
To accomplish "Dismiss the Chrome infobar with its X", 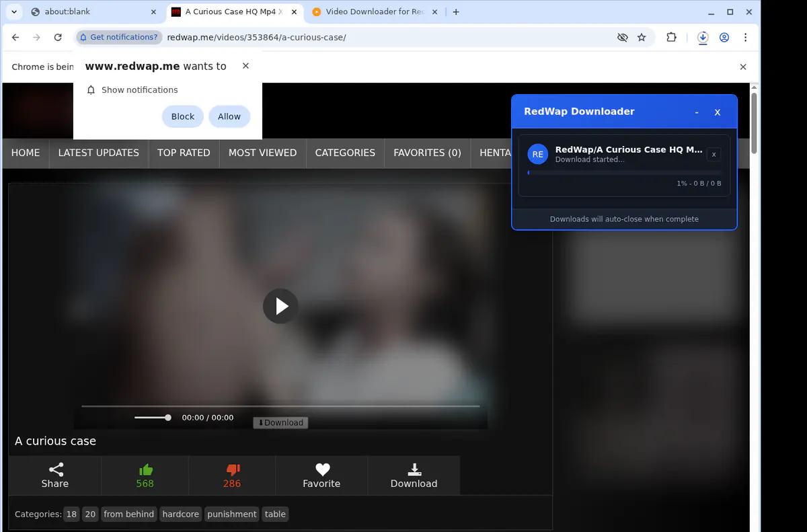I will 743,67.
